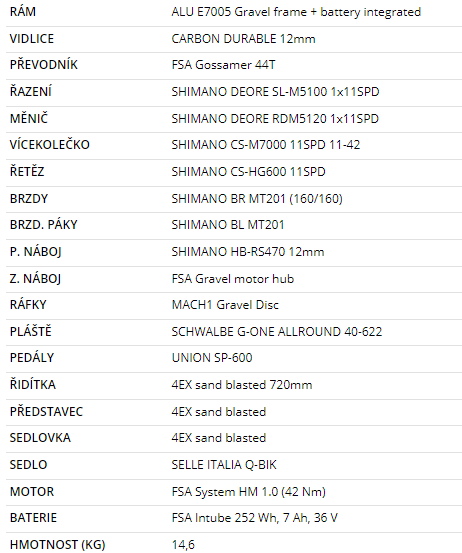Select the SCHWALBE G-ONE ALLROUND tire value

tap(276, 332)
